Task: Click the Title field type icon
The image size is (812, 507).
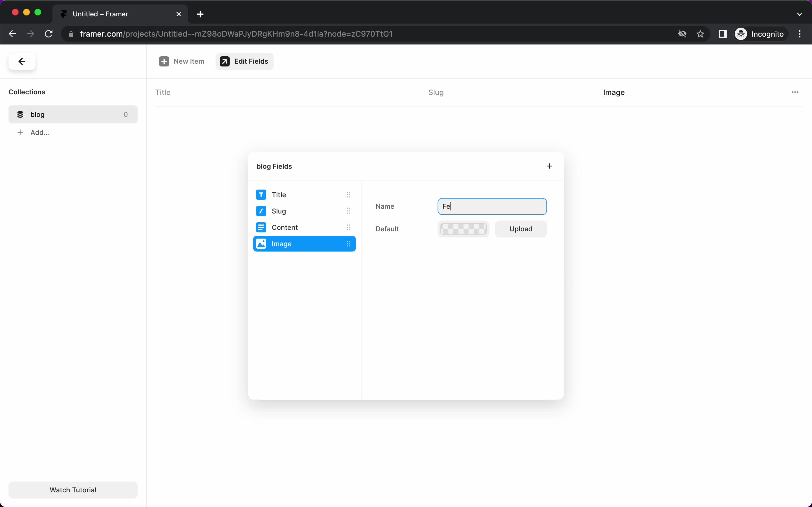Action: (261, 195)
